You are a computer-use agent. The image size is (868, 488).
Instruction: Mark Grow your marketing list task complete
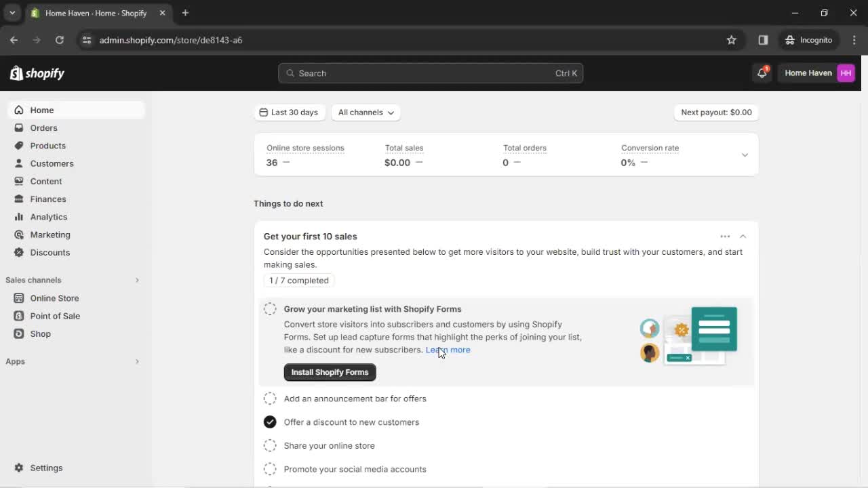(270, 309)
